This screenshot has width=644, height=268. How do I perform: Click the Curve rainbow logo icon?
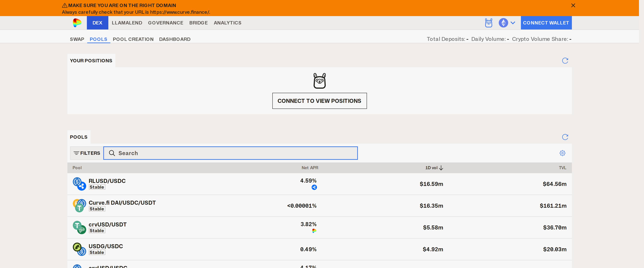(77, 23)
